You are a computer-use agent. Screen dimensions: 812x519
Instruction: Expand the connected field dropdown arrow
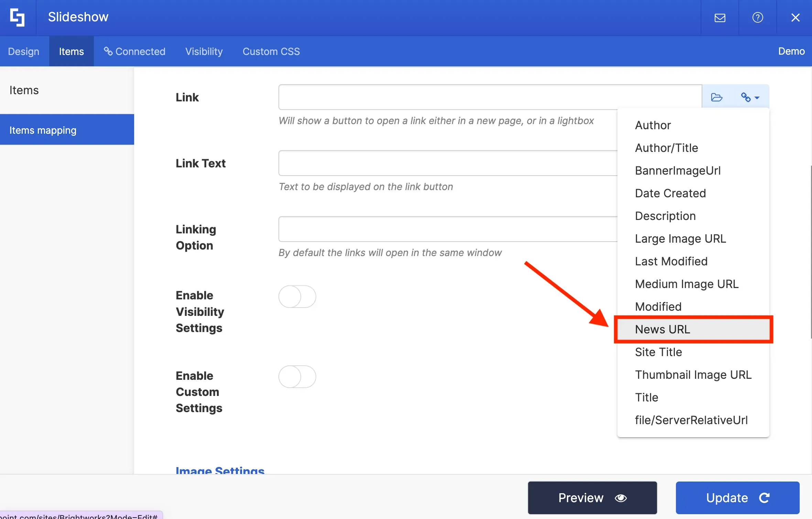757,98
